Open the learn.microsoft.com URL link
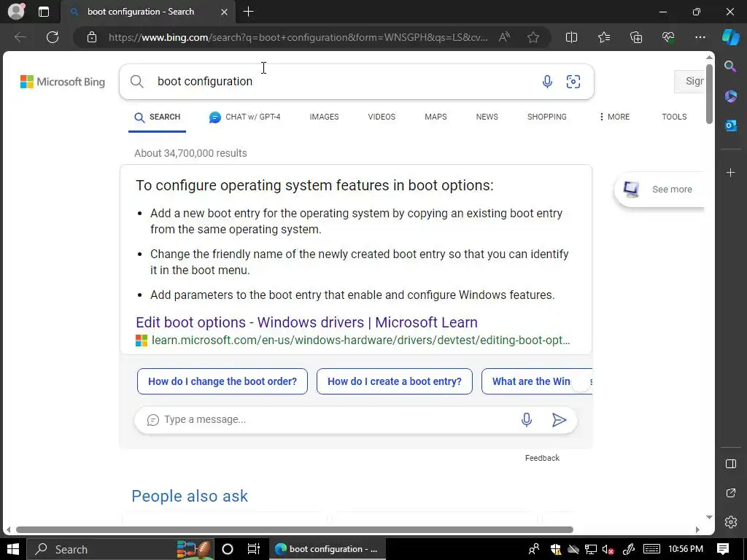The image size is (747, 560). click(360, 341)
